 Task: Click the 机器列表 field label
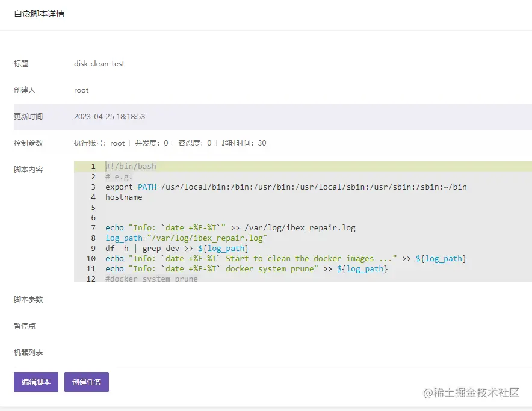pos(28,352)
